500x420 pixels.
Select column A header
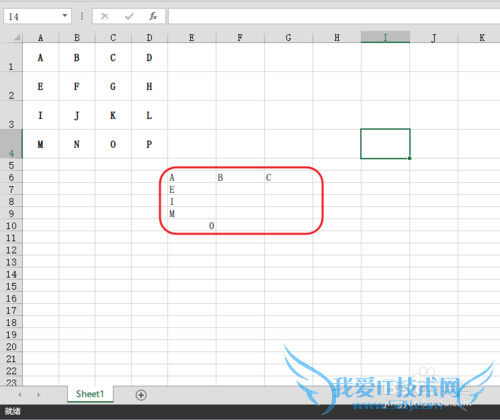coord(41,37)
